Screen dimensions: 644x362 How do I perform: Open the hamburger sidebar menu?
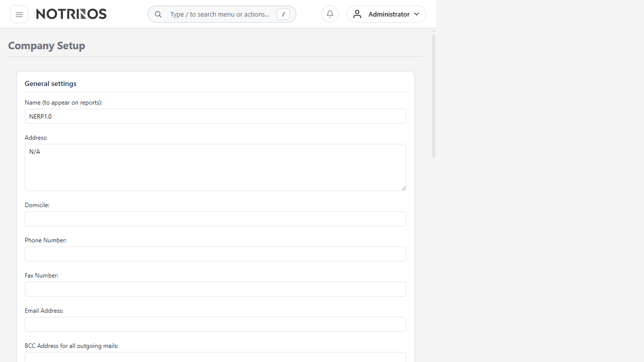coord(19,14)
